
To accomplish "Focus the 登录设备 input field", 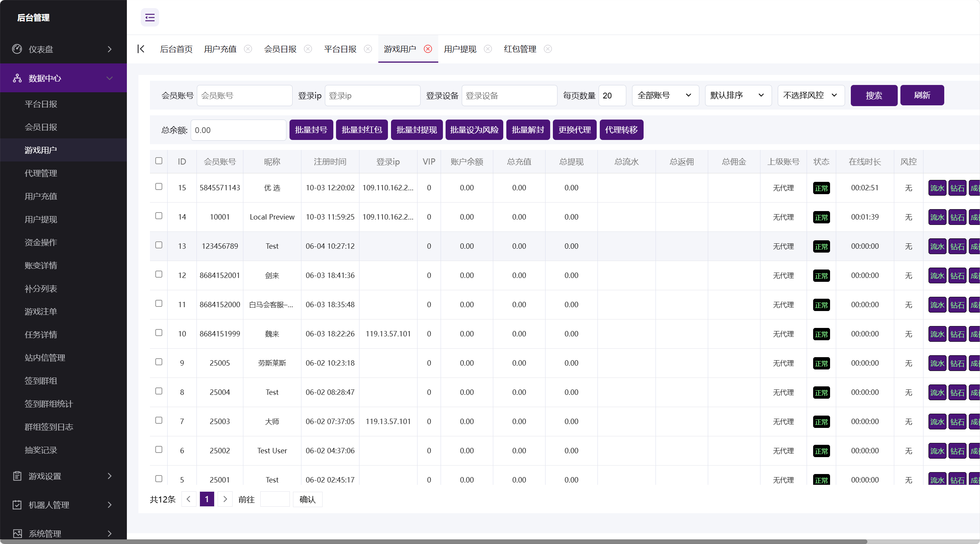I will click(x=509, y=95).
